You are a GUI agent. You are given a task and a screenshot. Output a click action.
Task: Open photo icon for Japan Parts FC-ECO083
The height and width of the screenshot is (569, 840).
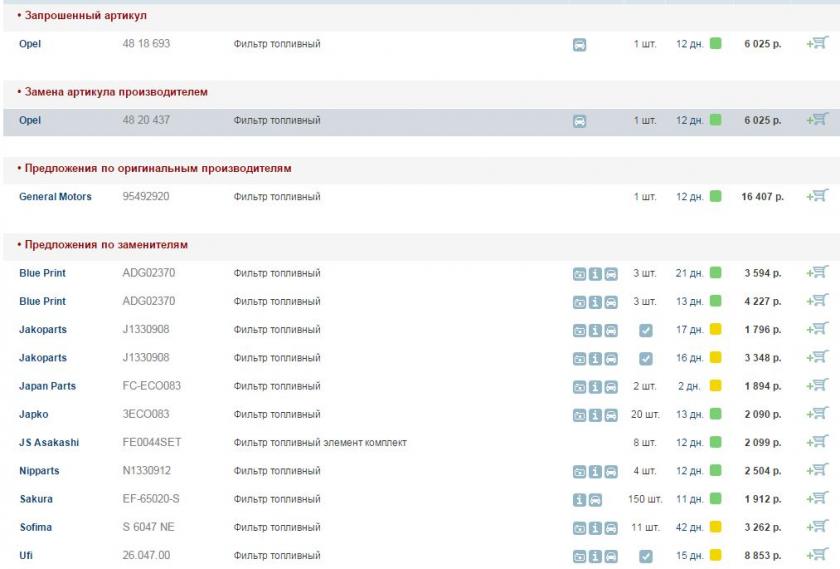pyautogui.click(x=579, y=387)
